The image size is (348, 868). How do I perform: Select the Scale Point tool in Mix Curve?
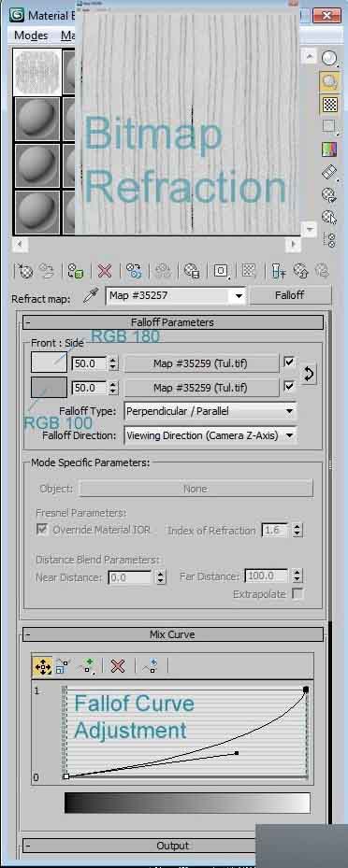(62, 666)
